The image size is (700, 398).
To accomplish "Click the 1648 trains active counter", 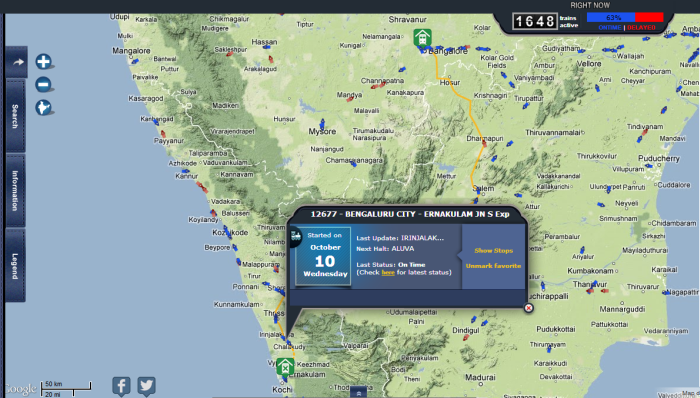I will pos(534,21).
